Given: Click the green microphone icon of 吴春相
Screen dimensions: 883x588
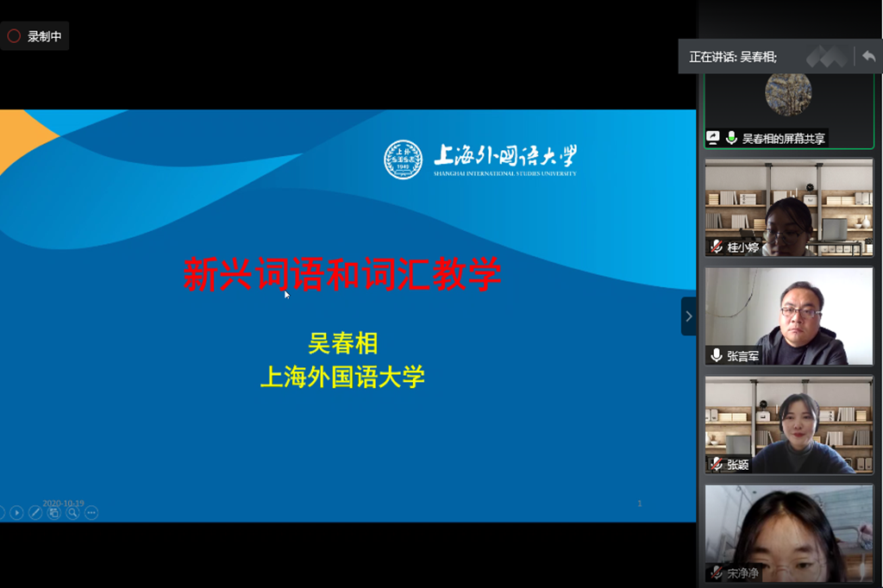Looking at the screenshot, I should pos(731,138).
